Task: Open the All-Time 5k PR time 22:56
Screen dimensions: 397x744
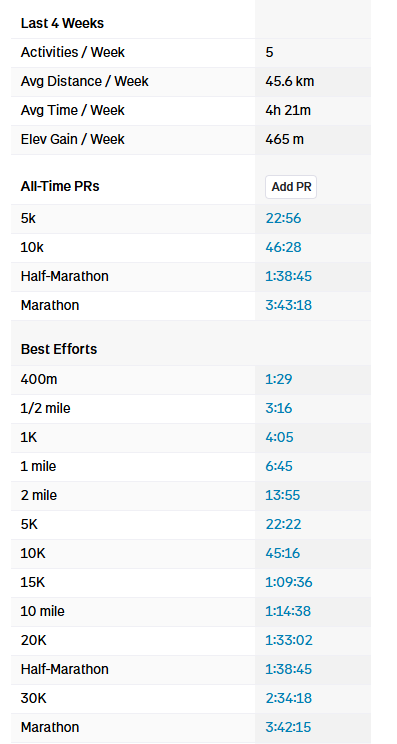Action: 283,219
